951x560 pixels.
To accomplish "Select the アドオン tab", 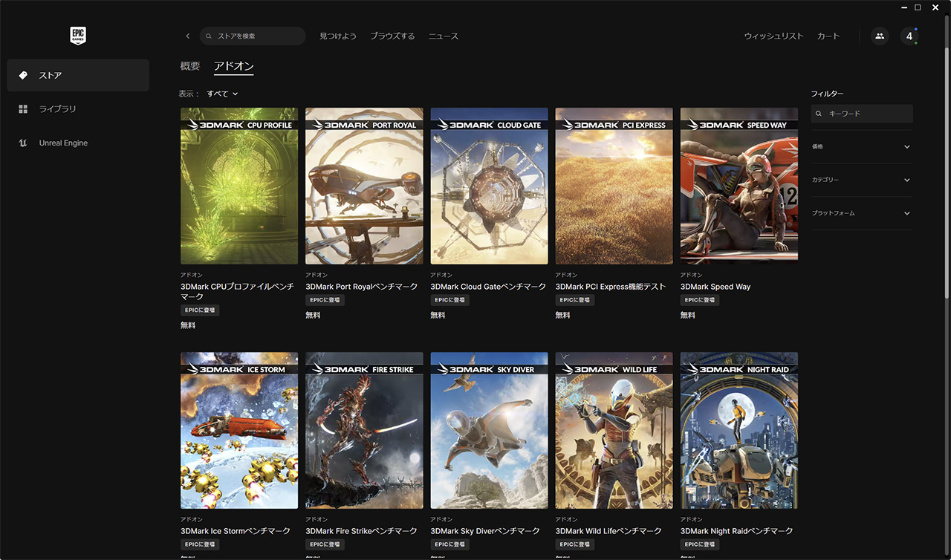I will point(233,66).
